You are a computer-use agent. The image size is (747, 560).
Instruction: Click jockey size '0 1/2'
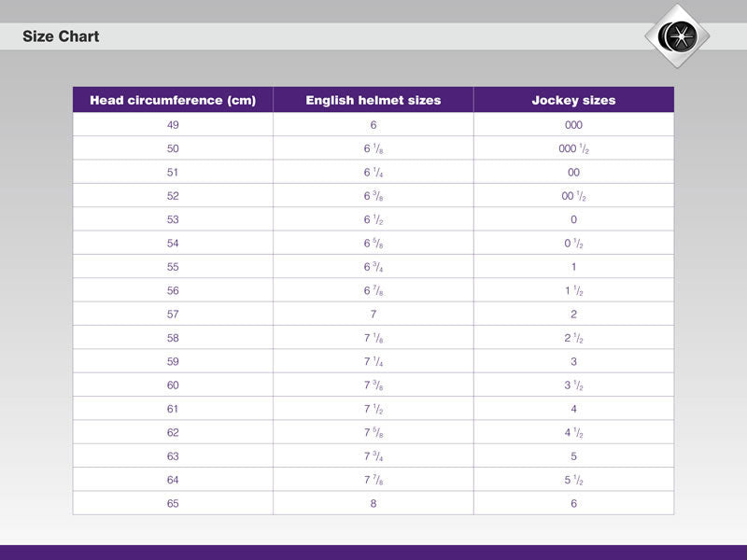[x=573, y=244]
